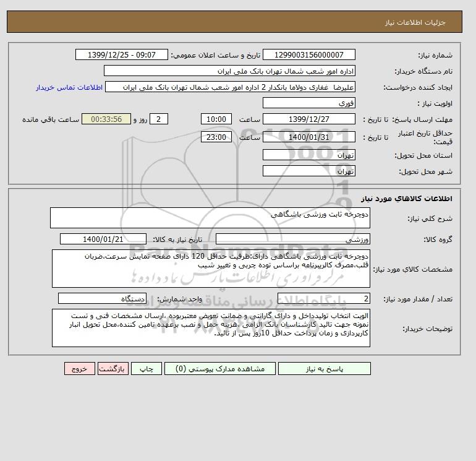Click the deadline time field 10:00

pyautogui.click(x=216, y=119)
